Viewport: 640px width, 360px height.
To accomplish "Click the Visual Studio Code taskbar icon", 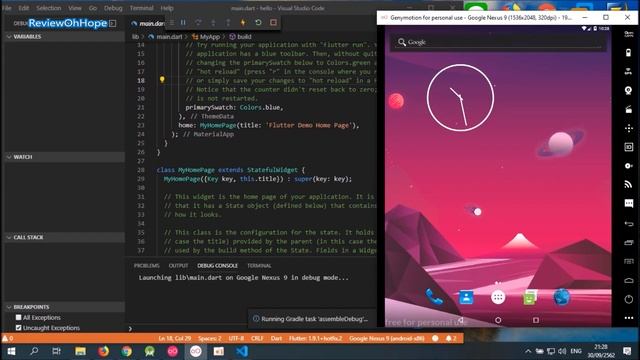I will point(242,351).
